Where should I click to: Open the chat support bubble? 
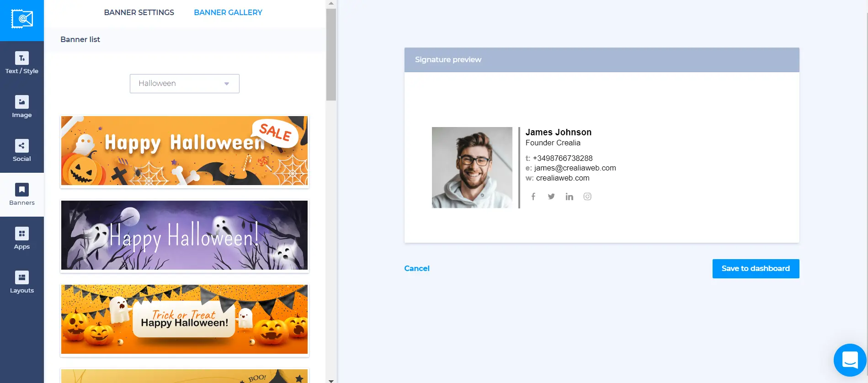click(850, 360)
